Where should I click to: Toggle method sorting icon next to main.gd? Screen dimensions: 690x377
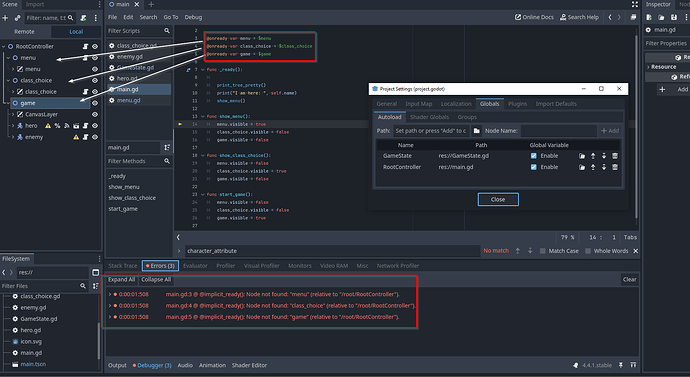[167, 148]
